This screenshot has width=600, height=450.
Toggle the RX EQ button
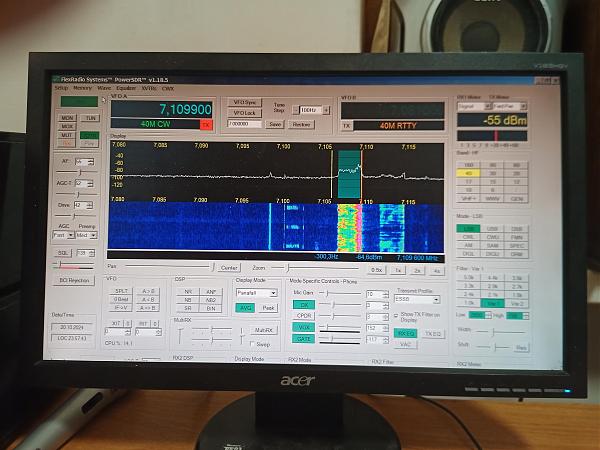click(x=406, y=332)
